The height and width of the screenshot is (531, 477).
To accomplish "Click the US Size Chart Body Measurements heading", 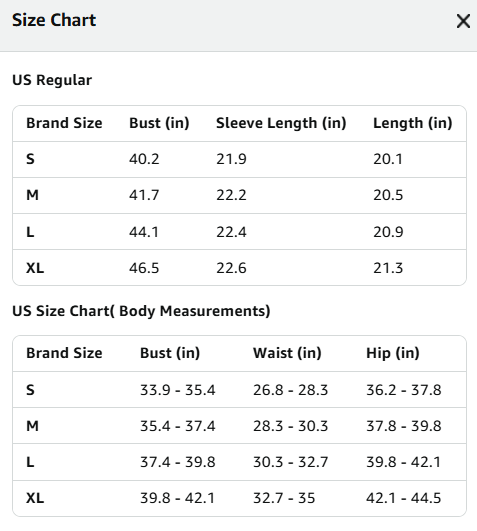I will click(141, 311).
